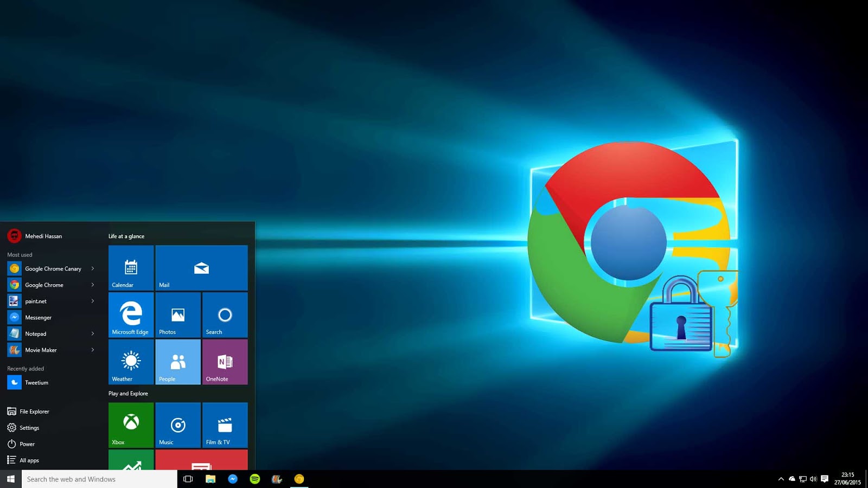The height and width of the screenshot is (488, 868).
Task: Open the Search (Cortana) tile
Action: tap(225, 315)
